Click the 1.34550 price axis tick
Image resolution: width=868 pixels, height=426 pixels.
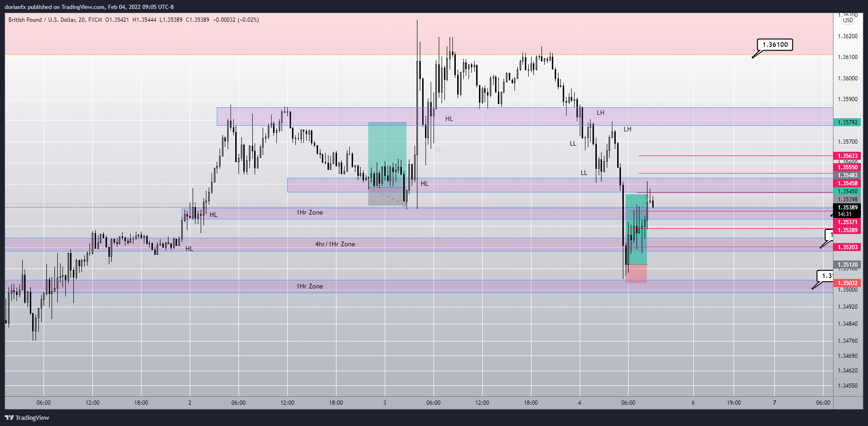[847, 386]
